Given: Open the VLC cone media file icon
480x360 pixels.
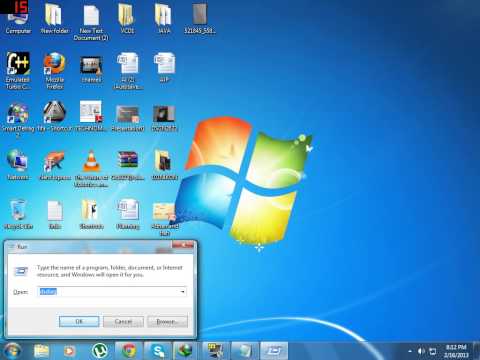Looking at the screenshot, I should click(91, 168).
